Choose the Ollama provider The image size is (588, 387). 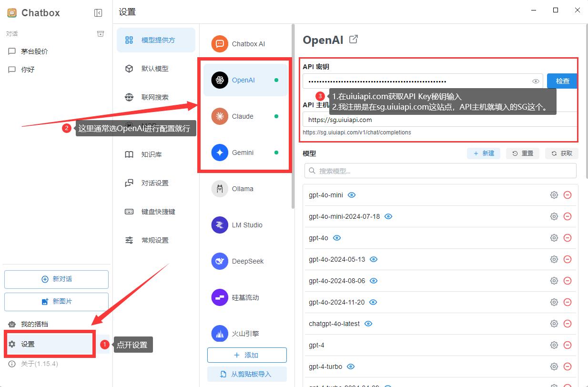pos(245,189)
